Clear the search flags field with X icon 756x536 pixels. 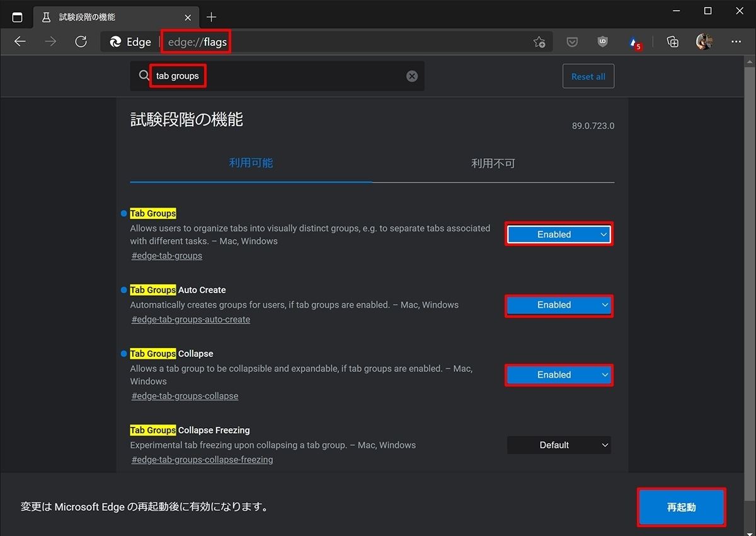click(412, 76)
